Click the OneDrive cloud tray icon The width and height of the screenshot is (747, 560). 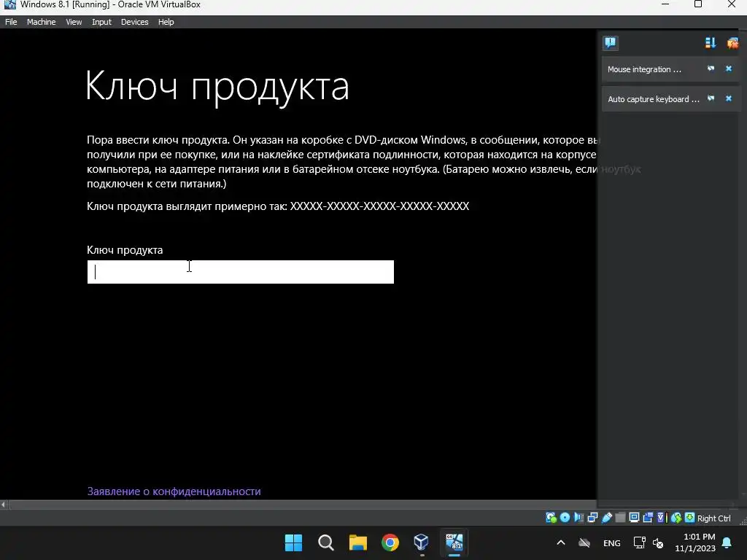[584, 542]
